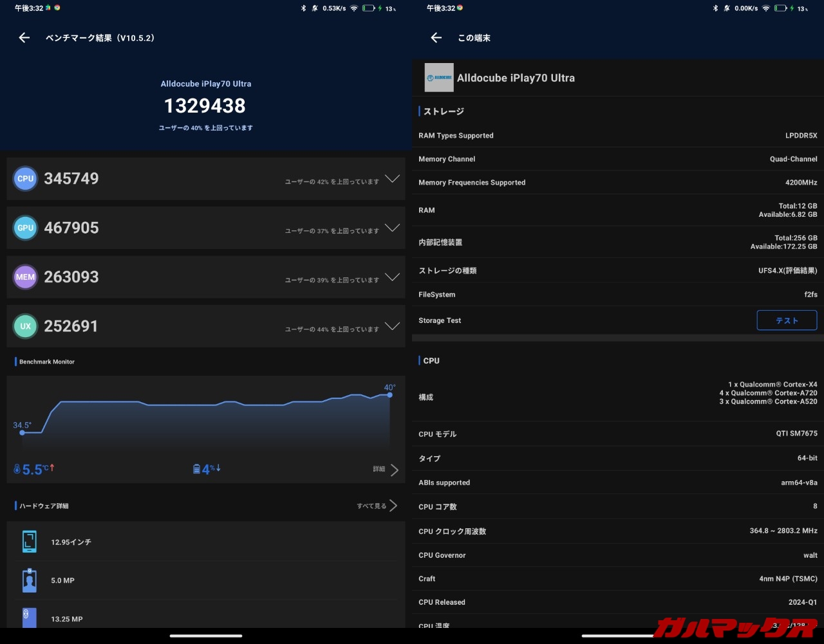Open すべて見る hardware details
This screenshot has height=644, width=824.
point(377,506)
